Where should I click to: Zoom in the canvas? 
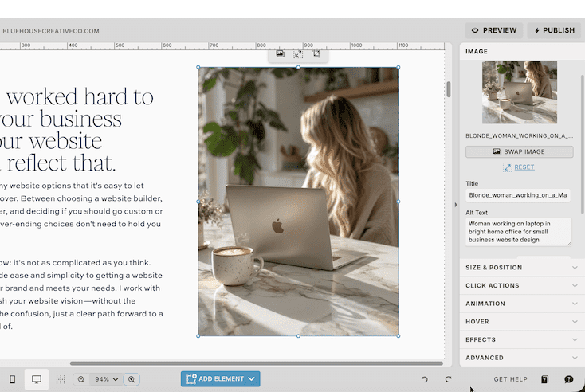[x=132, y=379]
